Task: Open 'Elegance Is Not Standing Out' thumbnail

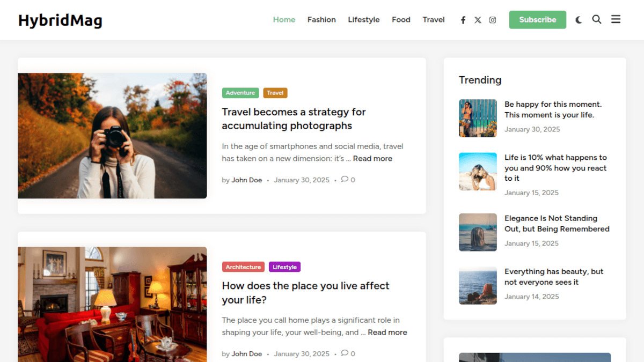Action: pyautogui.click(x=478, y=232)
